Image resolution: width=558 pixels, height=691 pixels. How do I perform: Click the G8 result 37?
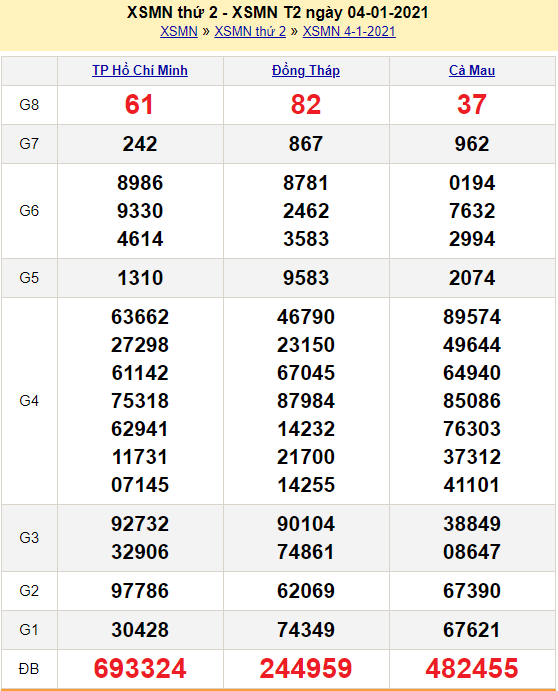[472, 105]
